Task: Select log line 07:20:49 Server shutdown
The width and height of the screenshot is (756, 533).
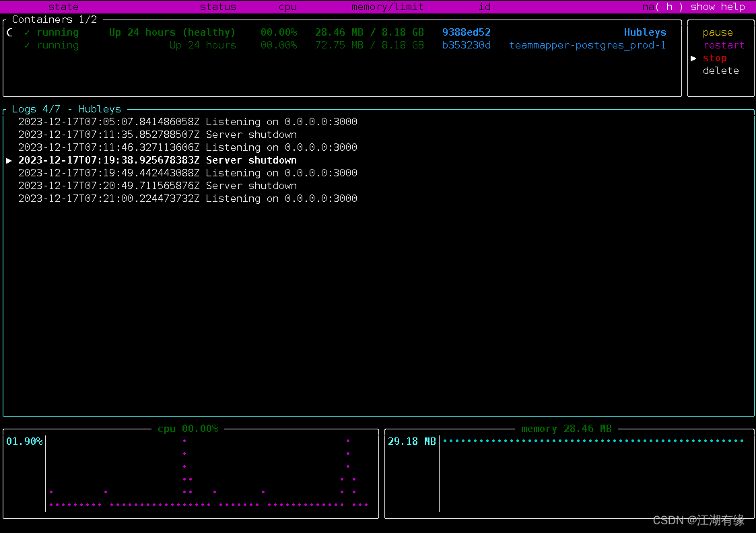Action: pyautogui.click(x=157, y=186)
